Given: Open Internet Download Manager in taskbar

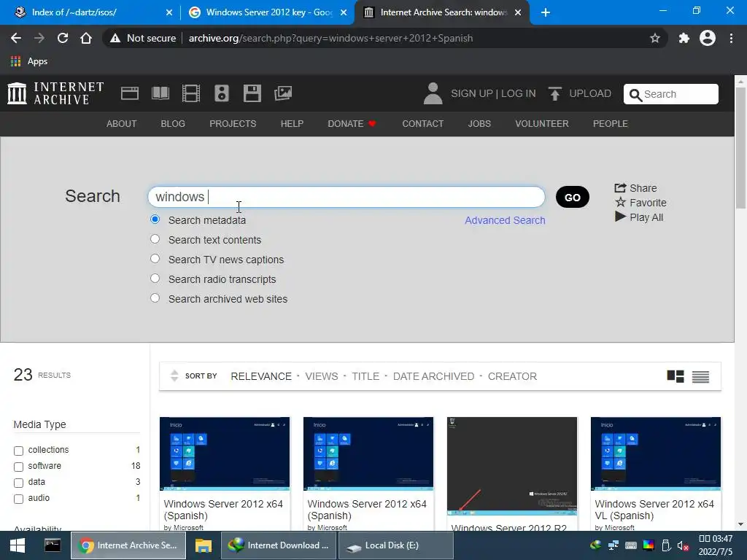Looking at the screenshot, I should point(279,545).
